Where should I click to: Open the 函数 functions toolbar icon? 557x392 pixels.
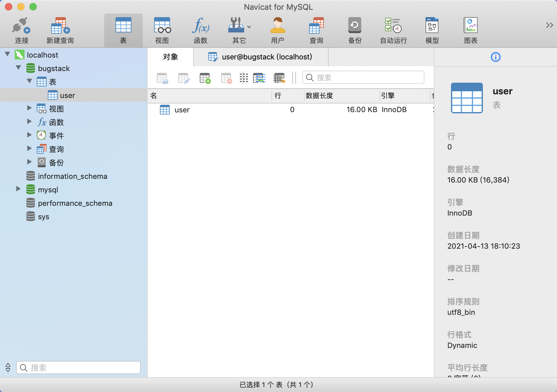201,30
